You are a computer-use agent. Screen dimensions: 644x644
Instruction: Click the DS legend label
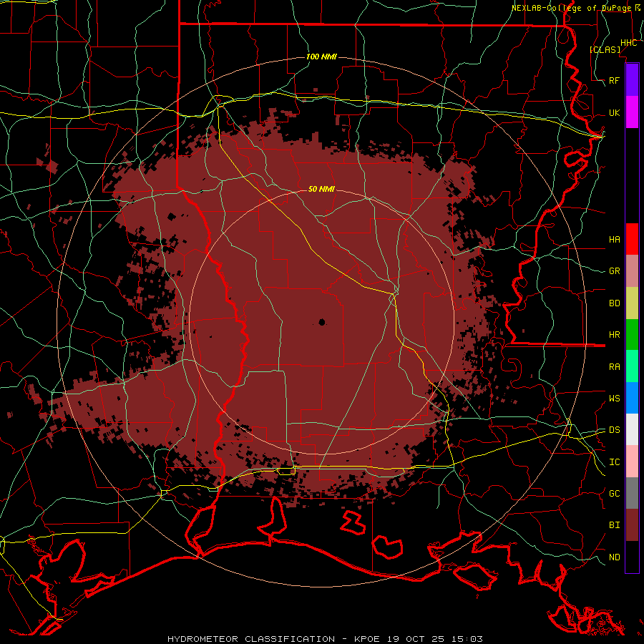pyautogui.click(x=615, y=429)
